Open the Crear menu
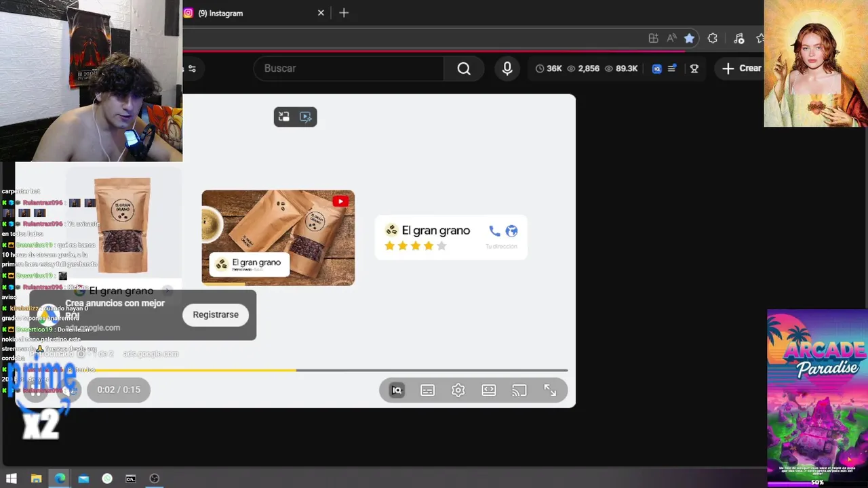The width and height of the screenshot is (868, 488). [741, 68]
